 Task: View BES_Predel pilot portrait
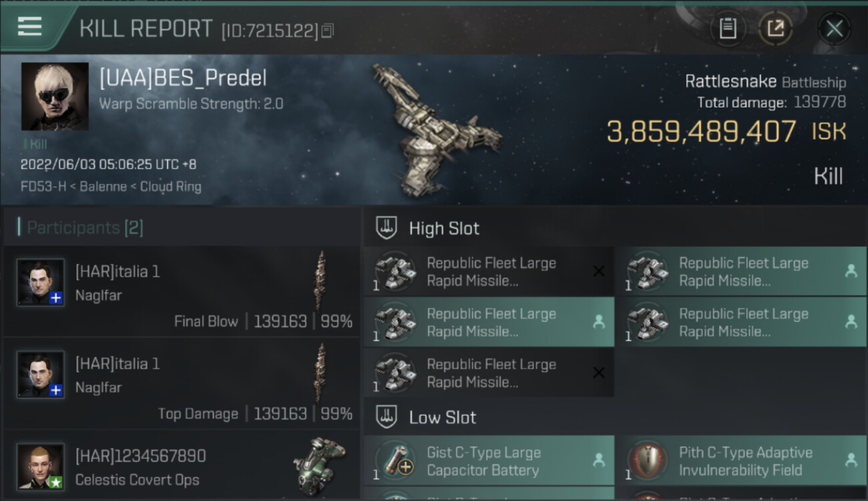55,96
